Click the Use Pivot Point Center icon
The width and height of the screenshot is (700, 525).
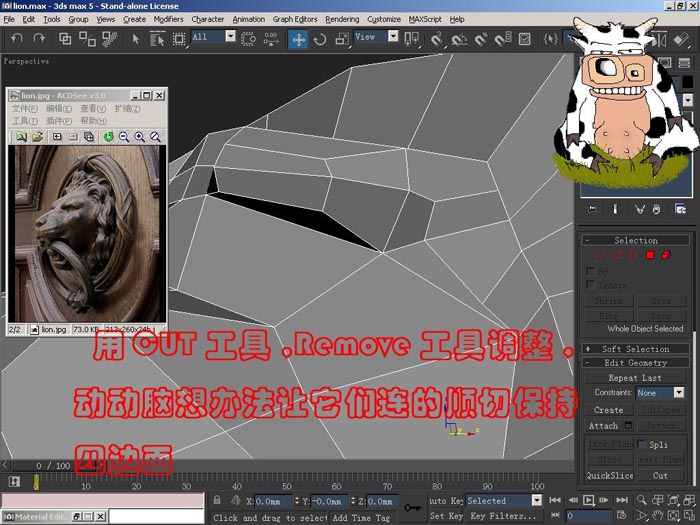[411, 39]
